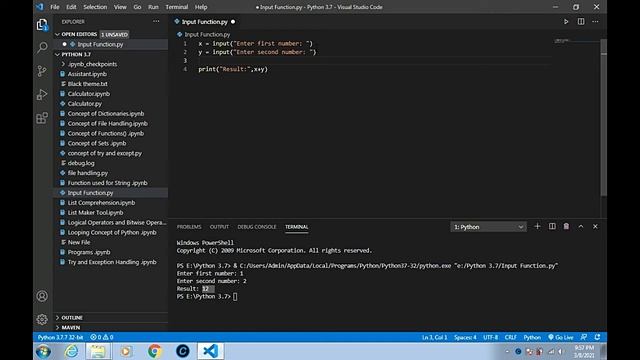Open the Search view icon
This screenshot has height=360, width=640.
click(x=42, y=48)
